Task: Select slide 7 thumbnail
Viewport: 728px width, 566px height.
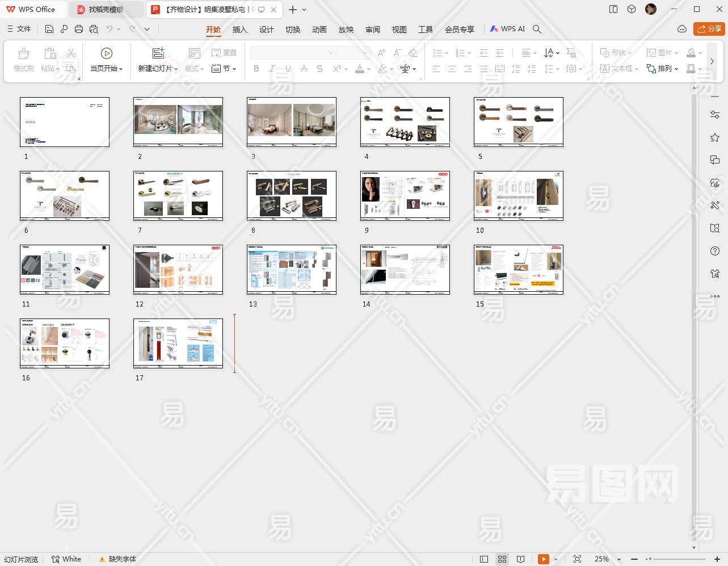Action: pyautogui.click(x=178, y=196)
